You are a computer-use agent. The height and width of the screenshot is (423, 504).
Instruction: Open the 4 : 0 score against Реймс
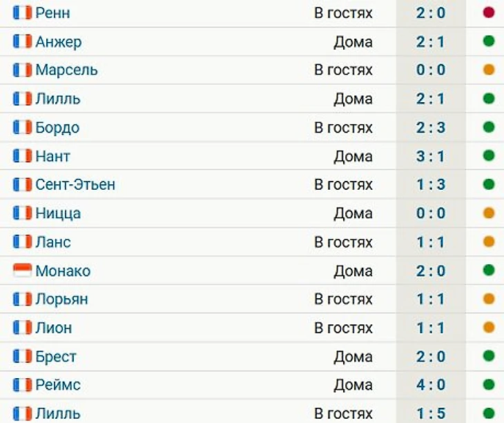[x=431, y=385]
